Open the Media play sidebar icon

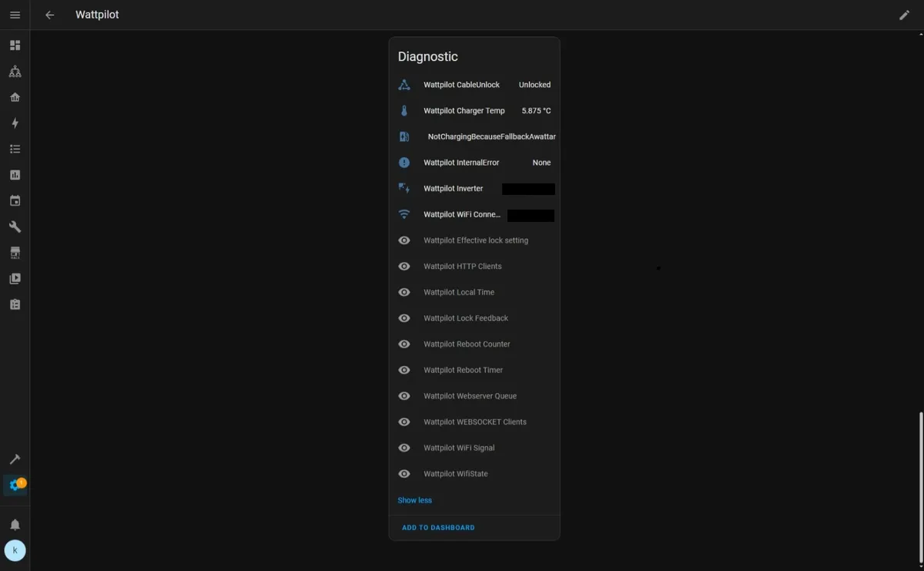pos(15,279)
